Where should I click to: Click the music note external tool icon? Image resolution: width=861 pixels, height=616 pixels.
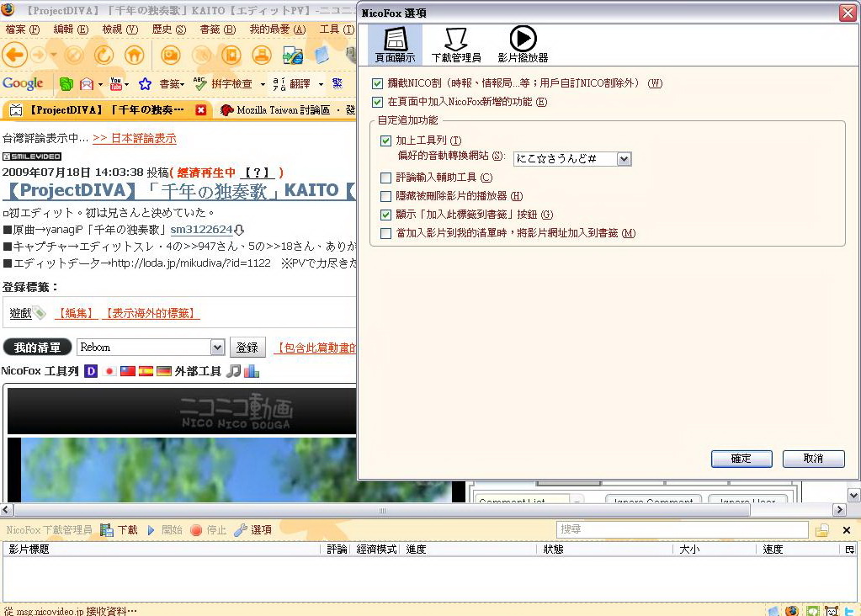[233, 371]
